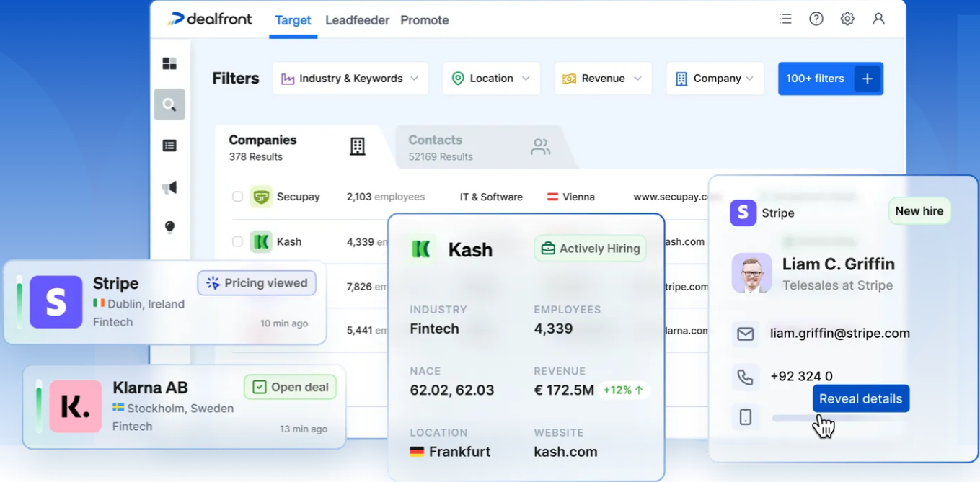The height and width of the screenshot is (482, 980).
Task: Click the Telesales at Stripe subtitle
Action: [x=838, y=285]
